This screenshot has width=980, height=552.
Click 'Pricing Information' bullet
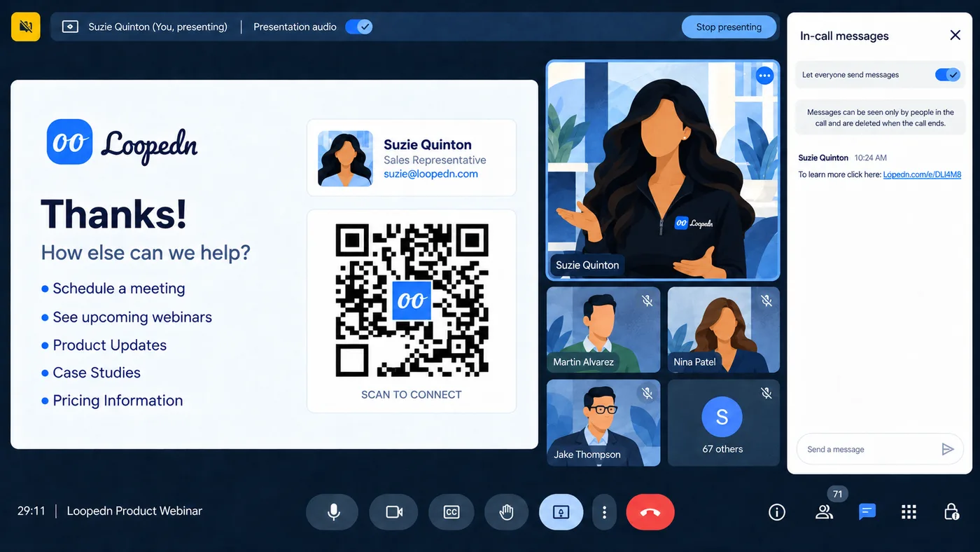pyautogui.click(x=118, y=401)
